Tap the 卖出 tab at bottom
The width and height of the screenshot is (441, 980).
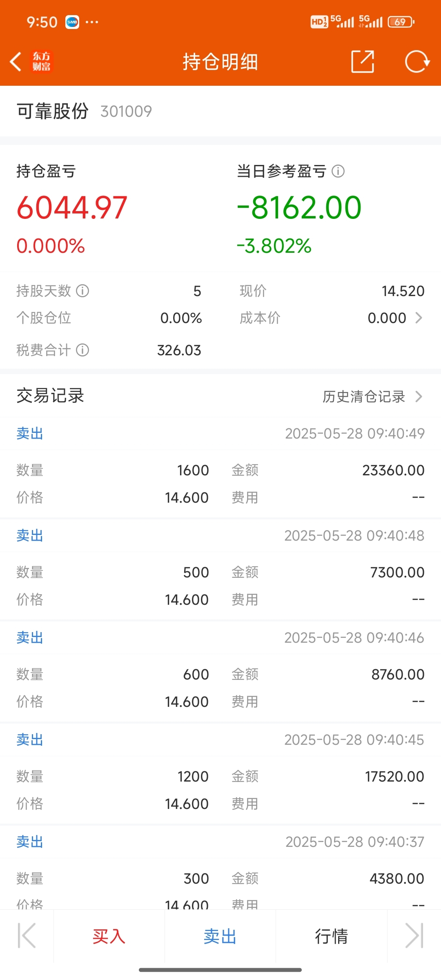[x=220, y=936]
